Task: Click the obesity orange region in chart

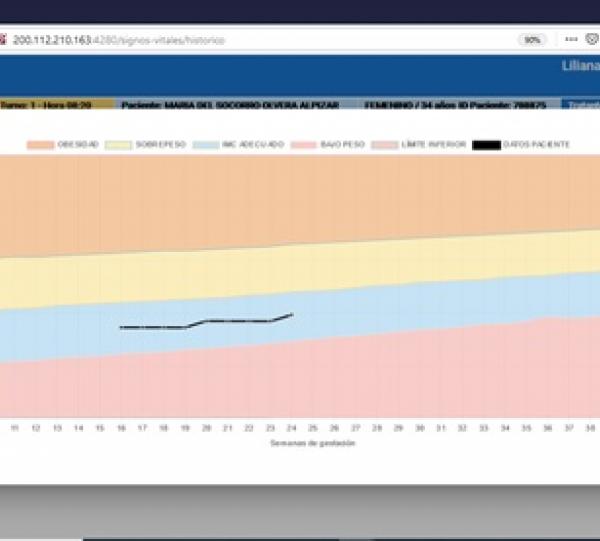Action: coord(300,200)
